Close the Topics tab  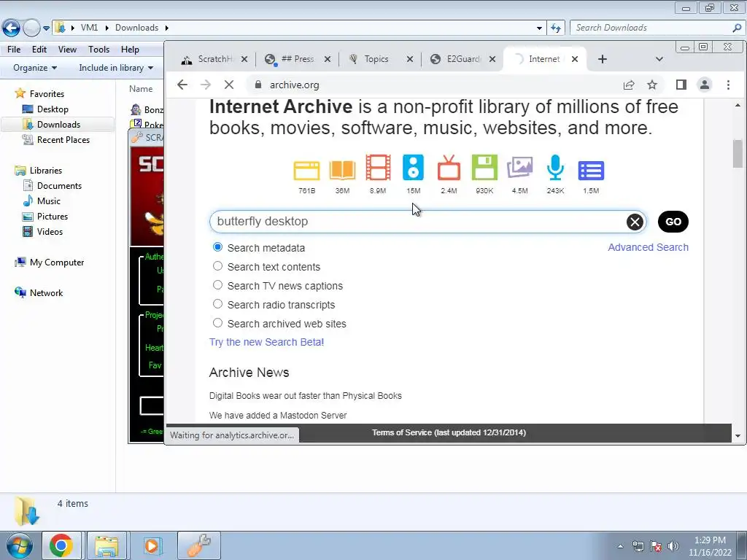410,59
